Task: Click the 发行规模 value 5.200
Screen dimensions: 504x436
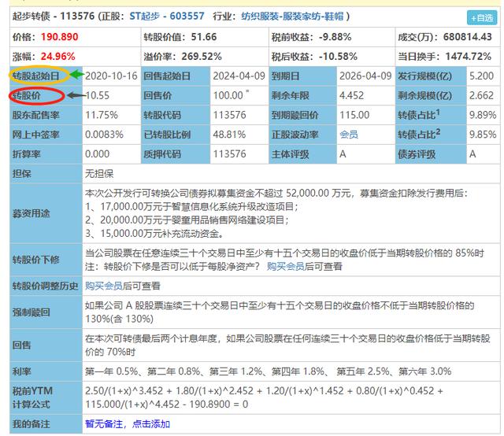Action: 481,76
